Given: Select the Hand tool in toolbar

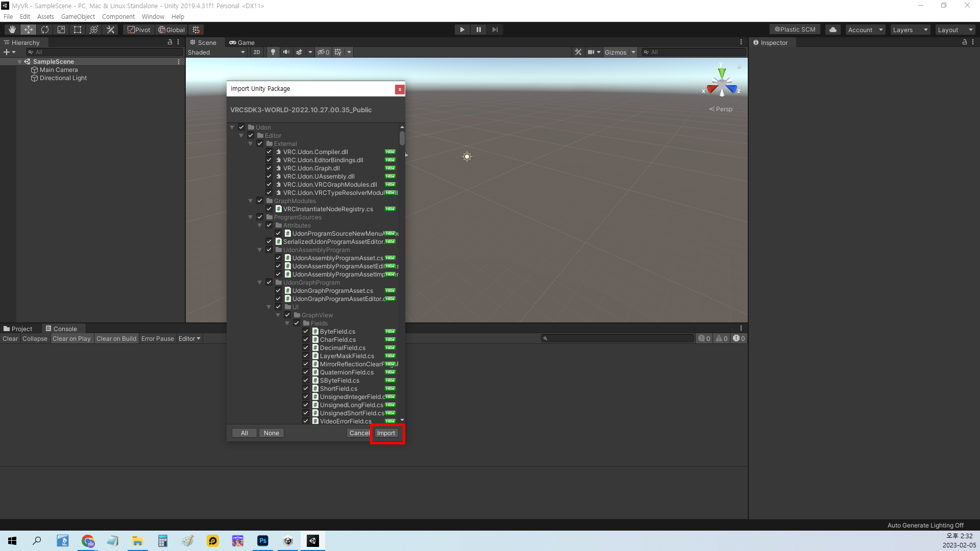Looking at the screenshot, I should tap(12, 30).
